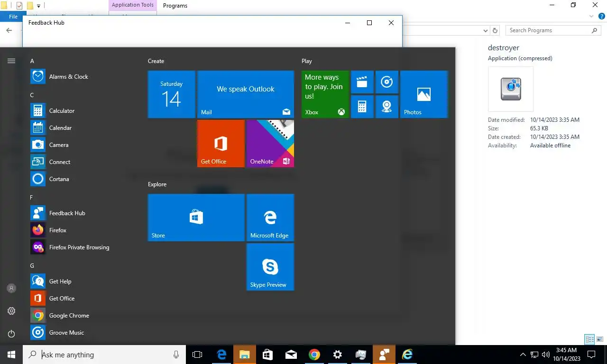Click the Store icon on the taskbar
This screenshot has width=607, height=364.
click(x=267, y=355)
